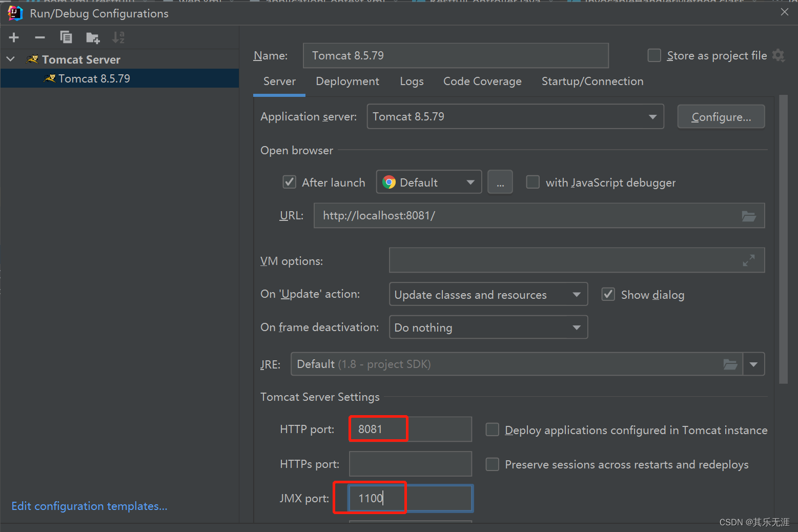Copy configuration using the duplicate icon

[x=66, y=37]
